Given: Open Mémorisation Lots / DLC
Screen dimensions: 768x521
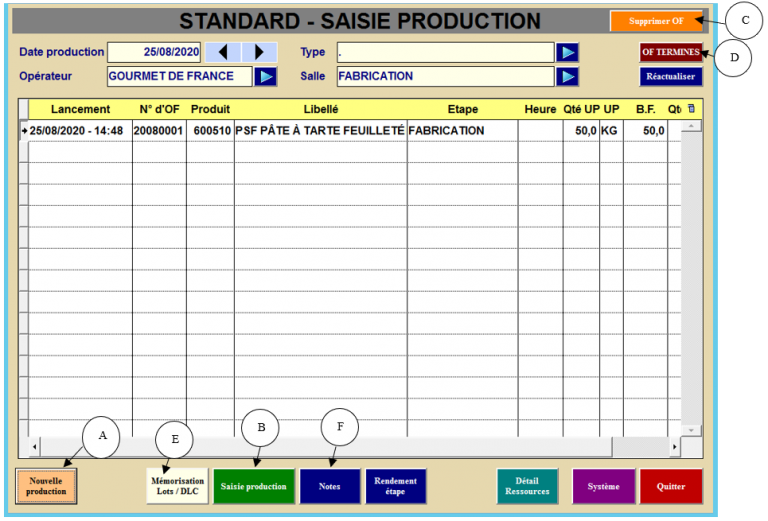Looking at the screenshot, I should point(177,486).
